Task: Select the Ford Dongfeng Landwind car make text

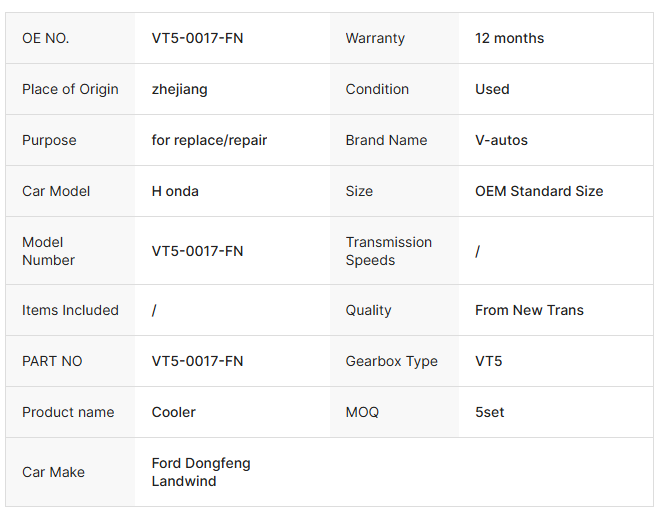Action: [x=201, y=472]
